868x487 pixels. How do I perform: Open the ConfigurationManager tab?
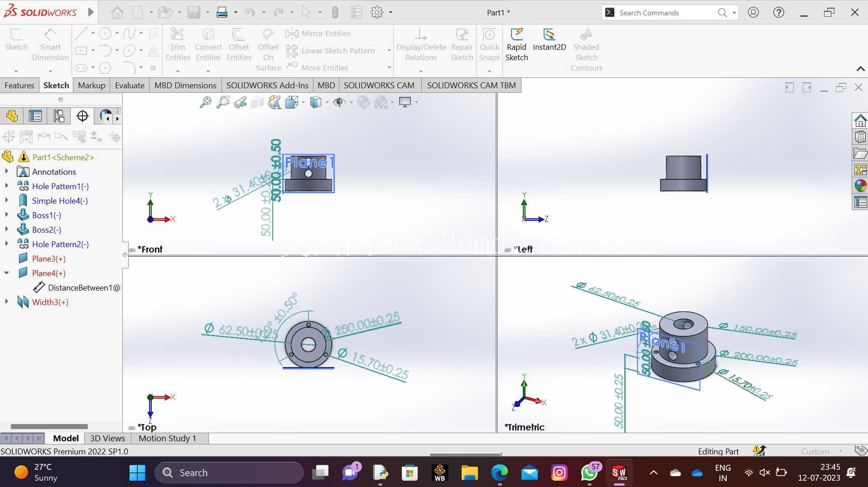59,116
